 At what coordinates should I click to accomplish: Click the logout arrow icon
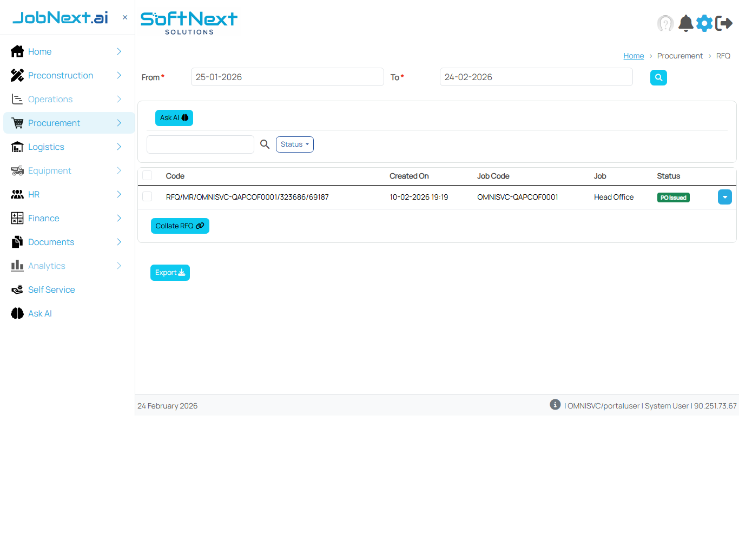723,23
